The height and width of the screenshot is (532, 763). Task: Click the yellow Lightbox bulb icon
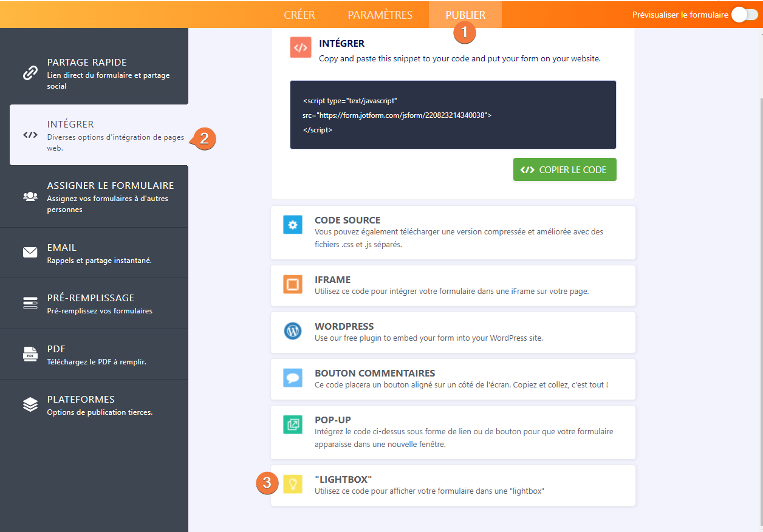(293, 484)
